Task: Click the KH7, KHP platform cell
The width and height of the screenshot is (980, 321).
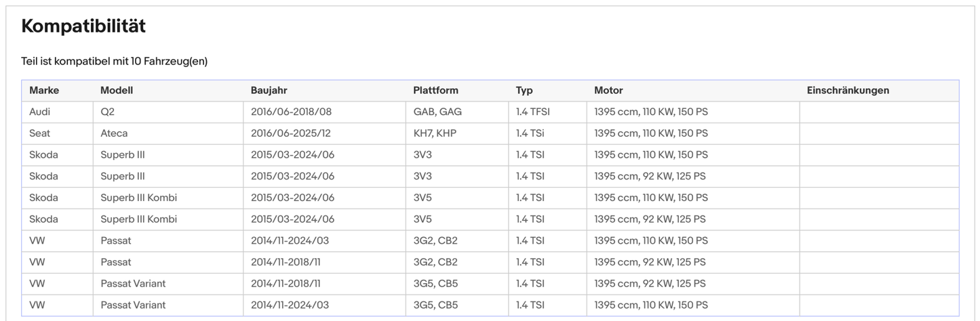Action: (435, 133)
